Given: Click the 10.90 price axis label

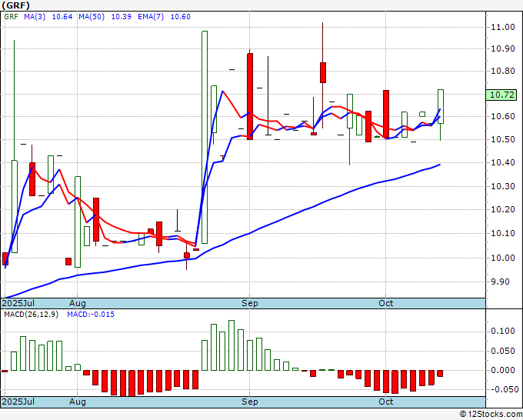Looking at the screenshot, I should click(x=503, y=48).
